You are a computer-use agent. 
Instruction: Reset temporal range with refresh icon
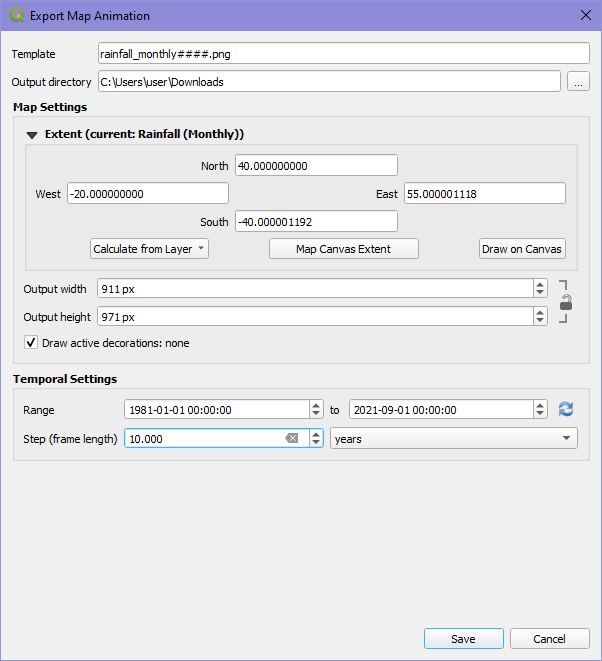point(566,409)
